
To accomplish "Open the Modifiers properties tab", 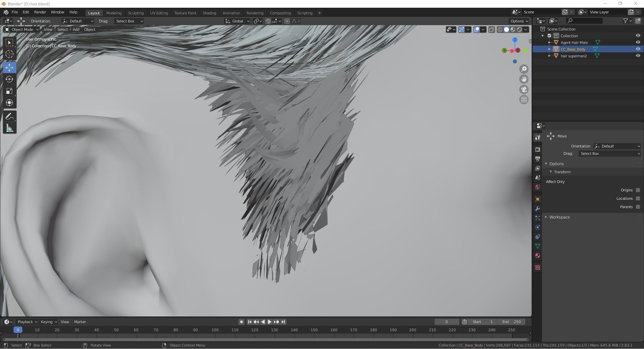I will pos(538,209).
